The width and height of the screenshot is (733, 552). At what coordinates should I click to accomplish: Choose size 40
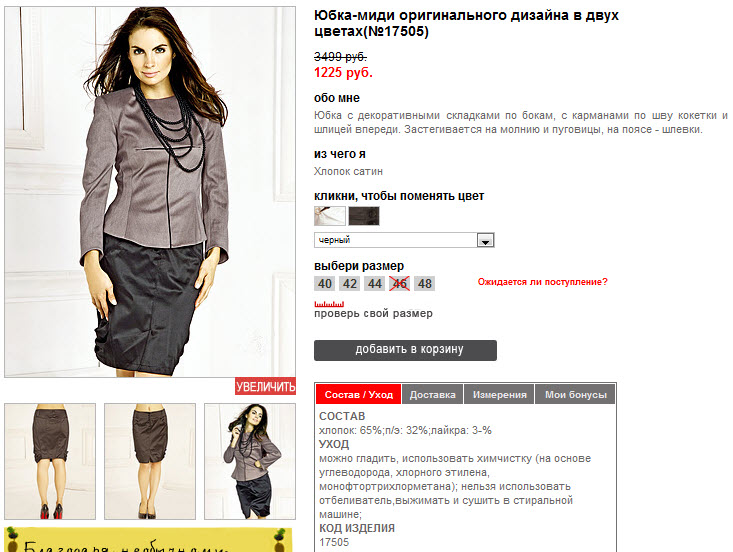325,284
